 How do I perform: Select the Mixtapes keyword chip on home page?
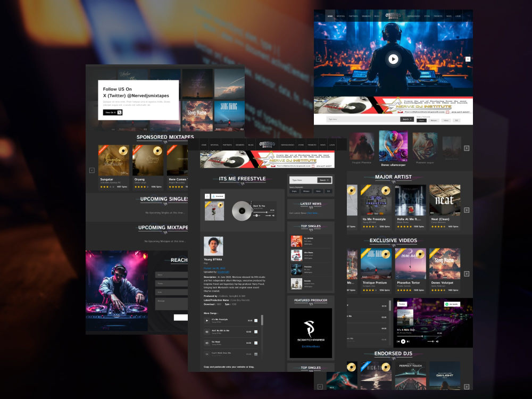point(434,120)
